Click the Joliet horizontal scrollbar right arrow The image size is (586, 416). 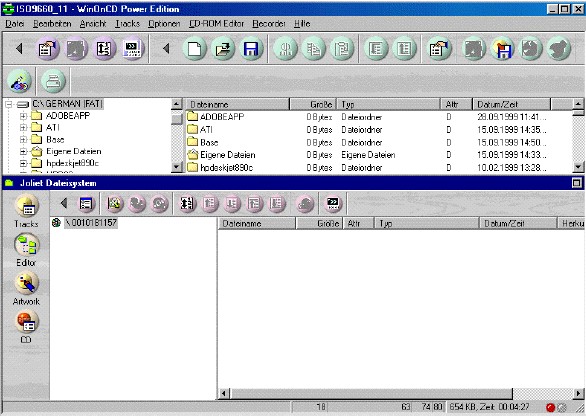pyautogui.click(x=579, y=394)
